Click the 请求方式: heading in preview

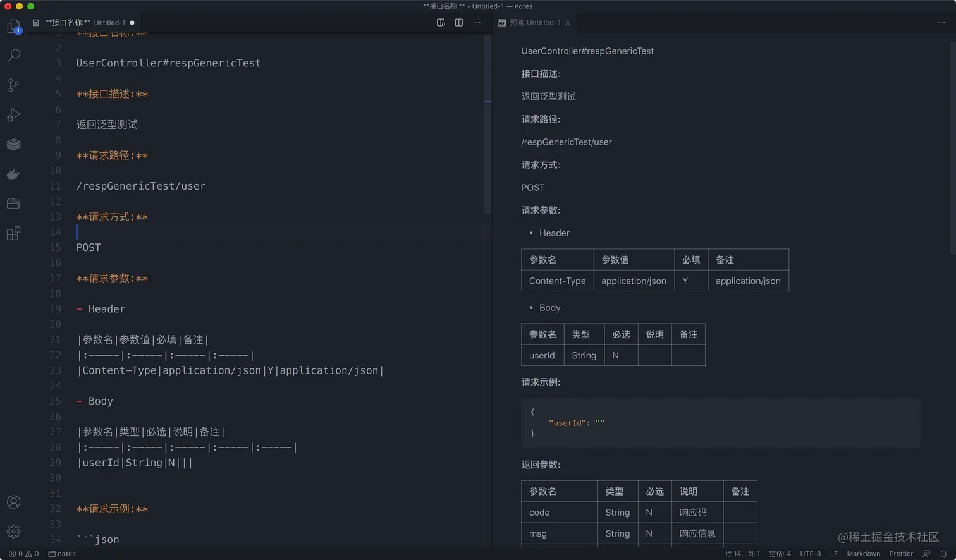point(541,165)
